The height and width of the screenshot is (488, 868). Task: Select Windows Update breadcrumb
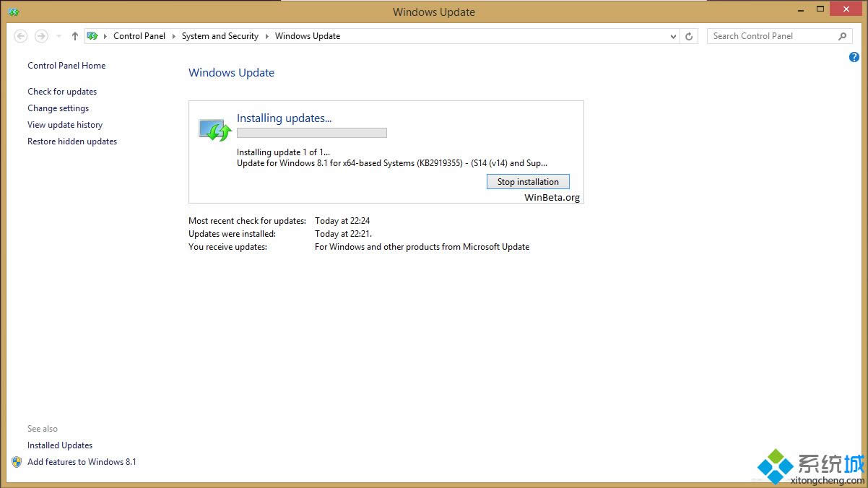tap(308, 36)
